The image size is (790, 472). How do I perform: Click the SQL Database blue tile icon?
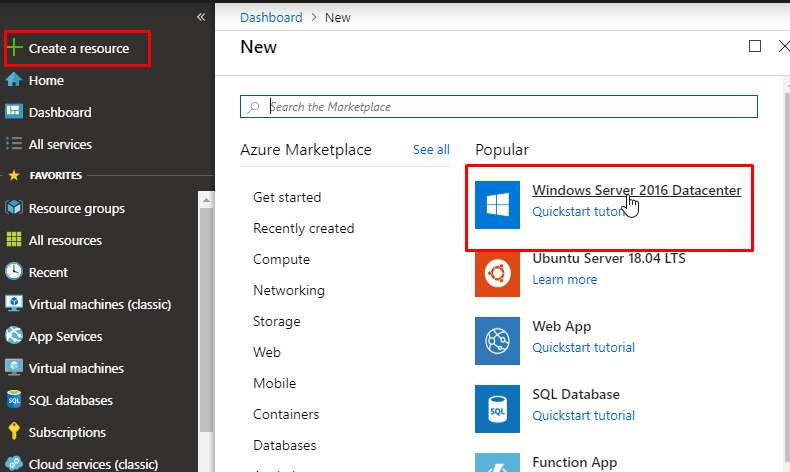pos(497,409)
